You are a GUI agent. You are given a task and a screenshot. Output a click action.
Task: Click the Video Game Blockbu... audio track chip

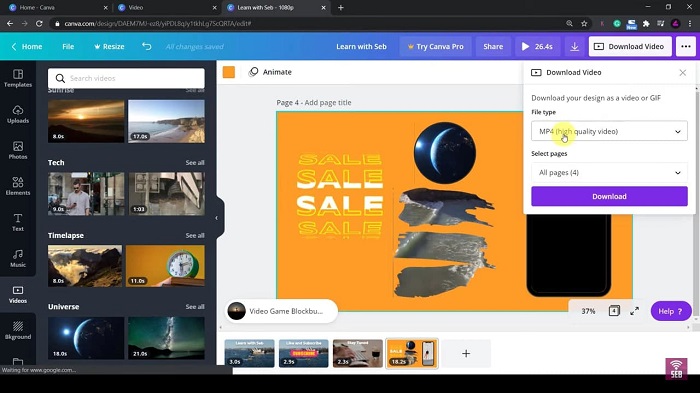tap(280, 311)
